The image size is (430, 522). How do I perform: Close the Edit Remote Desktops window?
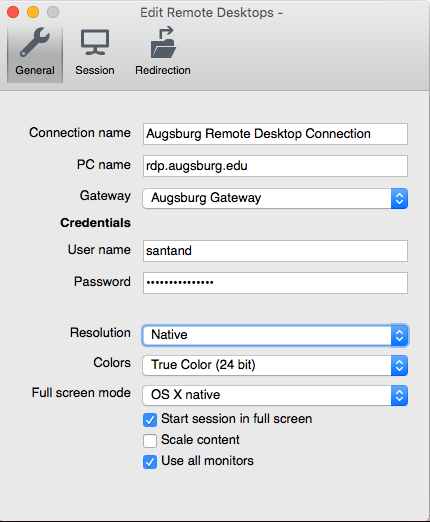[x=13, y=12]
